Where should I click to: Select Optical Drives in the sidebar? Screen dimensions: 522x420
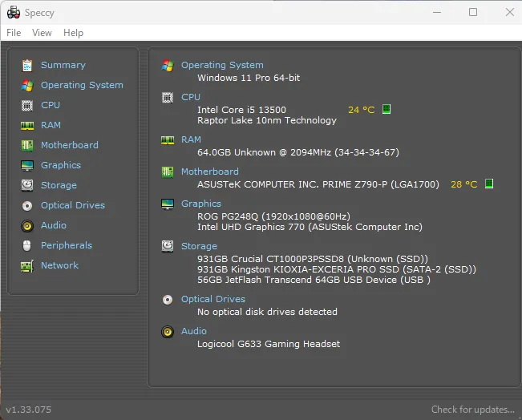[x=73, y=205]
